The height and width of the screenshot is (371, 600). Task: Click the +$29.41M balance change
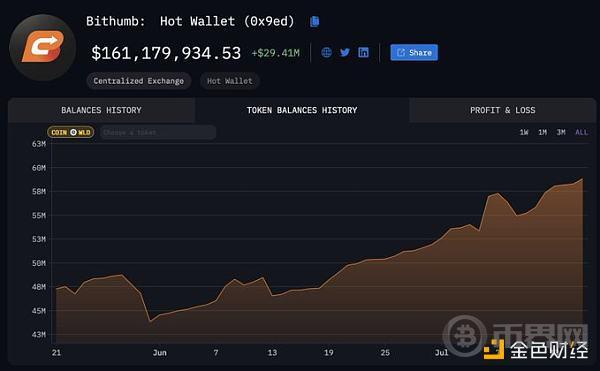(x=276, y=53)
